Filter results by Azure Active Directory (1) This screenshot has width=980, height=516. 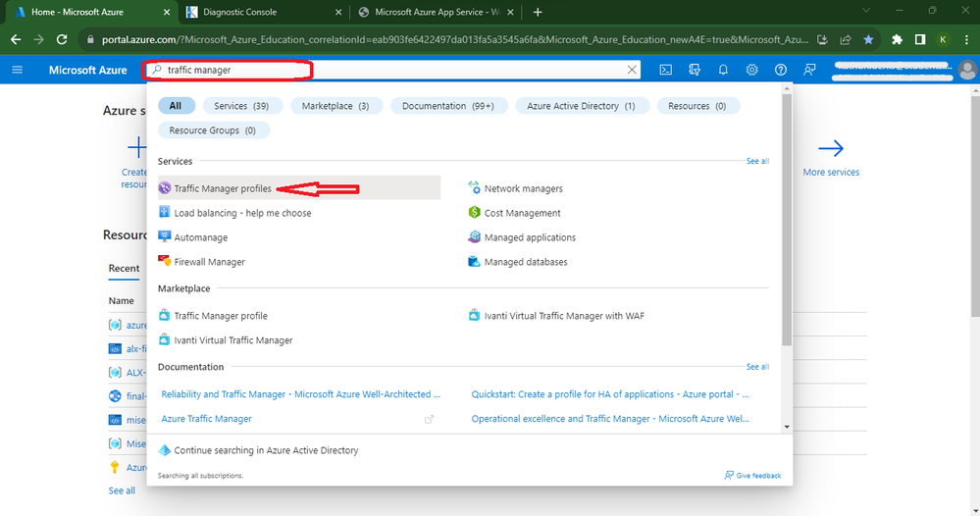click(582, 106)
